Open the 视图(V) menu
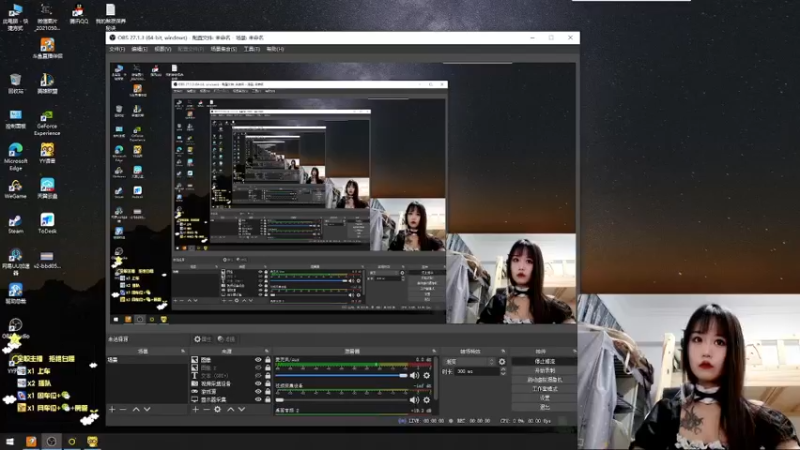The height and width of the screenshot is (450, 800). pos(163,49)
